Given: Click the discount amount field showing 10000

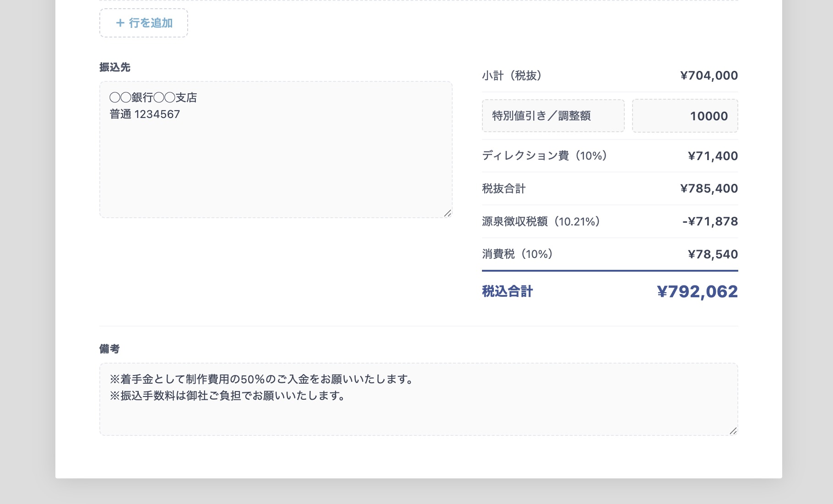Looking at the screenshot, I should coord(685,116).
